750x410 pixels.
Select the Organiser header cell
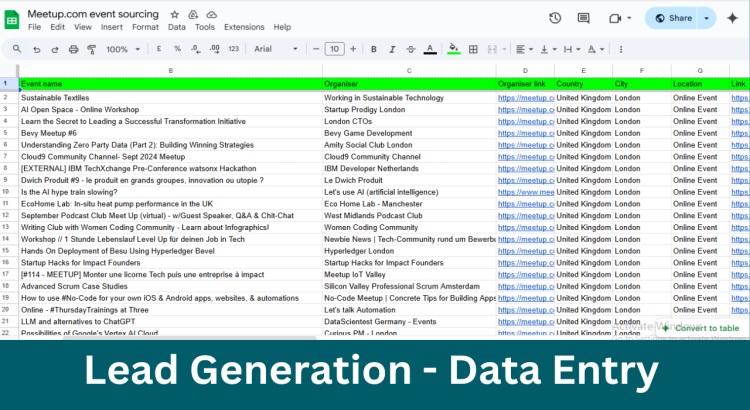coord(409,84)
